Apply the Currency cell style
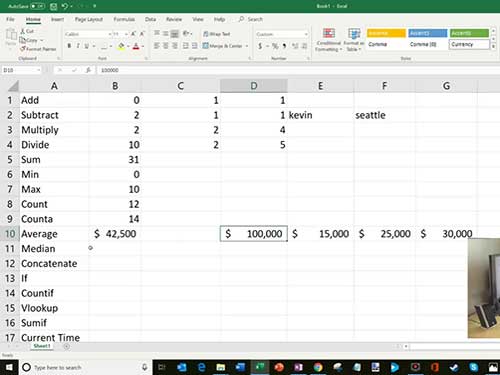500x375 pixels. pos(469,44)
